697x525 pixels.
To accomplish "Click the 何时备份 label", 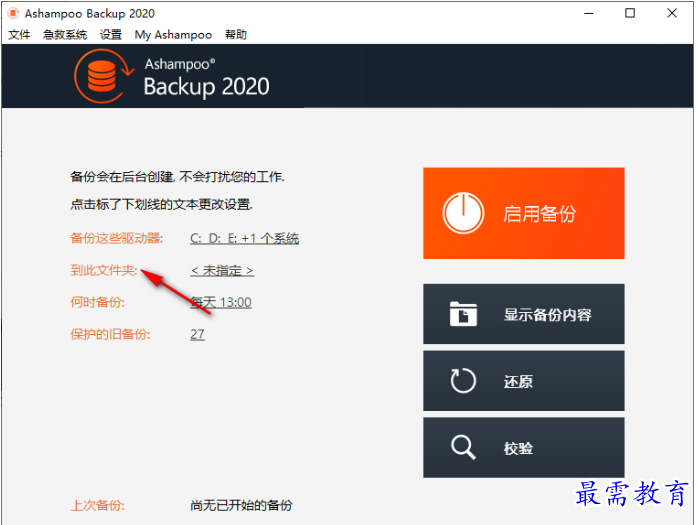I will pyautogui.click(x=97, y=302).
